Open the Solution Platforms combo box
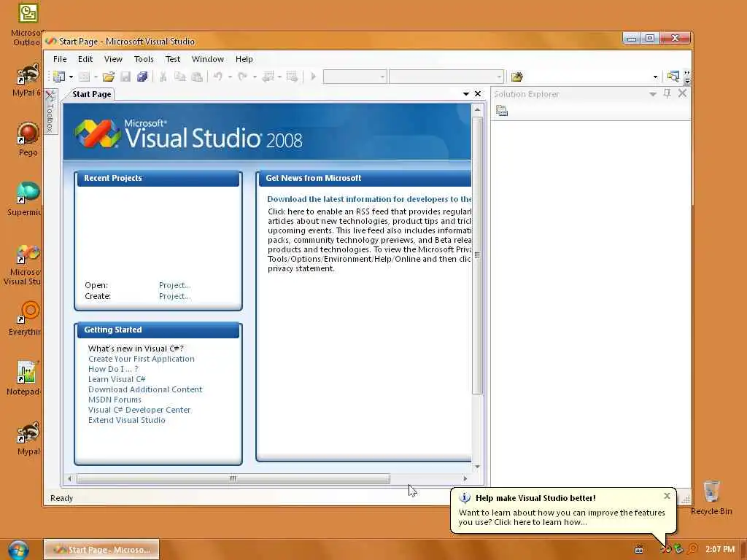 pos(446,77)
